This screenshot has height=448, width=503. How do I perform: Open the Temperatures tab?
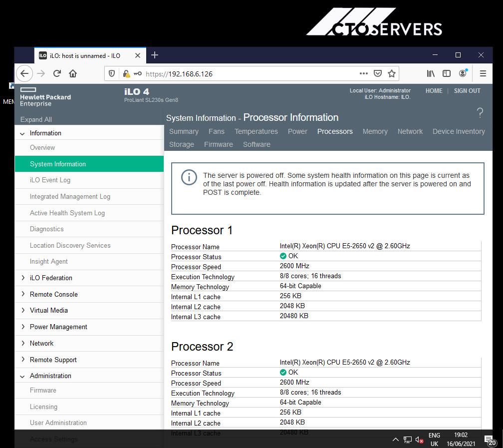[x=256, y=131]
